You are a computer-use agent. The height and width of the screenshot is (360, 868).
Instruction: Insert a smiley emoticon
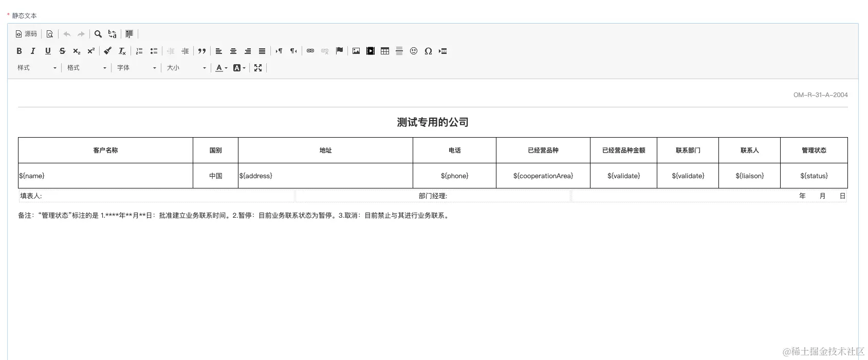(x=414, y=51)
